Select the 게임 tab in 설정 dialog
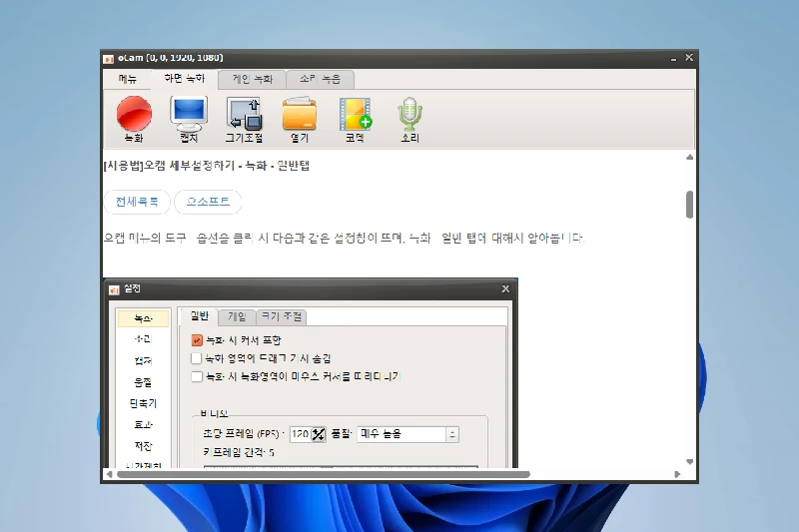This screenshot has width=799, height=532. 237,316
